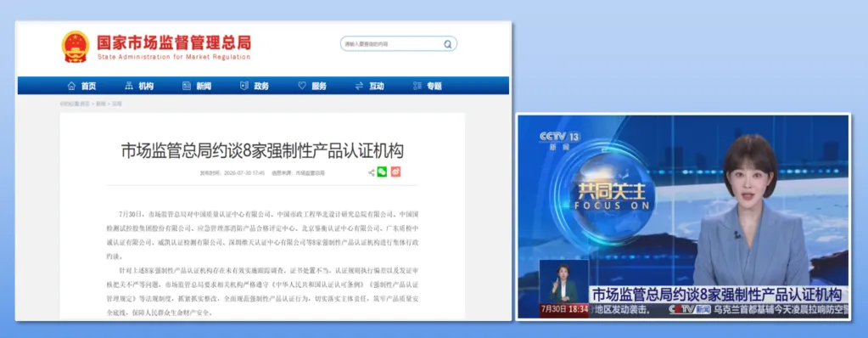Click the publish time 2026-07-30 17:45
868x338 pixels.
click(x=232, y=173)
